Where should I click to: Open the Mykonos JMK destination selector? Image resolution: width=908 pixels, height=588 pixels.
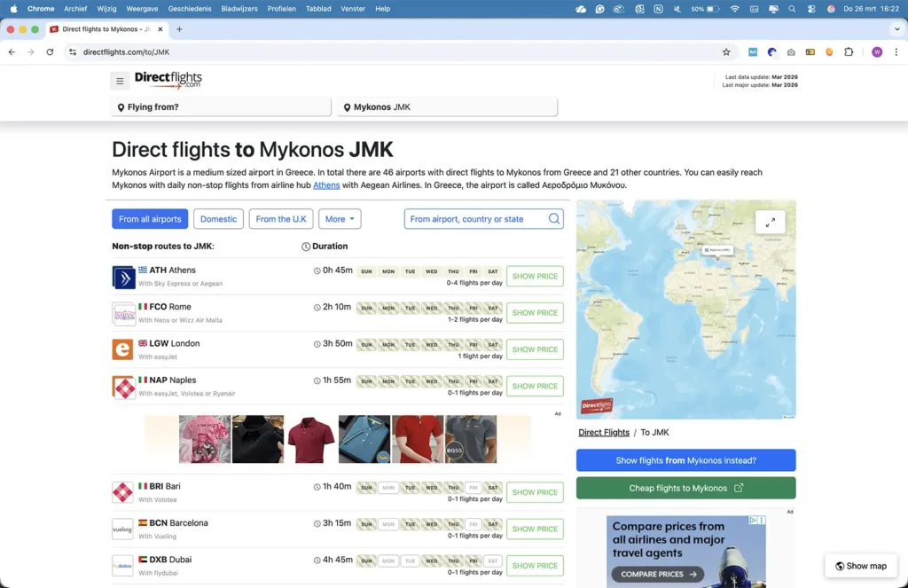coord(448,107)
